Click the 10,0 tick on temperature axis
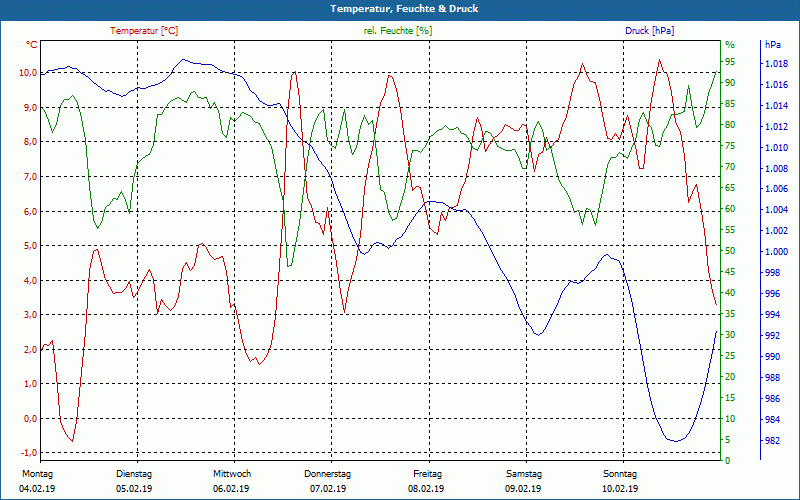The height and width of the screenshot is (500, 800). (x=28, y=73)
